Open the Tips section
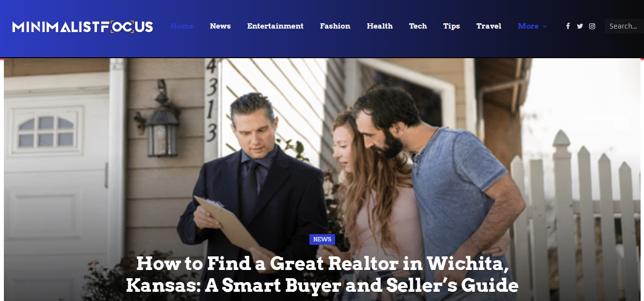This screenshot has width=644, height=301. [x=452, y=26]
